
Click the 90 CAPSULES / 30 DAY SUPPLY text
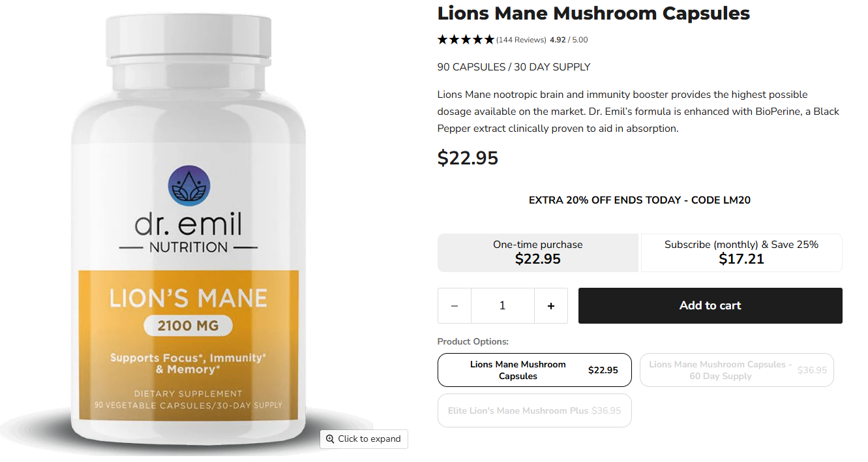point(514,67)
